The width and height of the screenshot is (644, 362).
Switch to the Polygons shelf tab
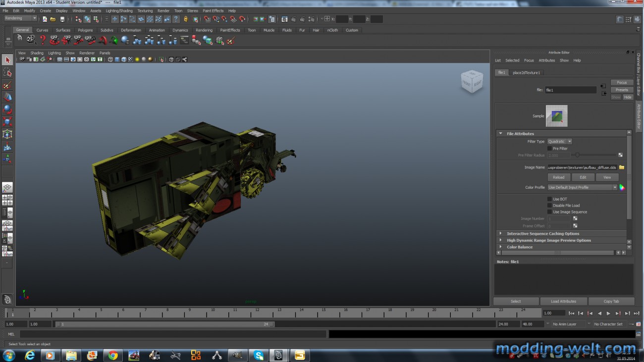pyautogui.click(x=85, y=30)
